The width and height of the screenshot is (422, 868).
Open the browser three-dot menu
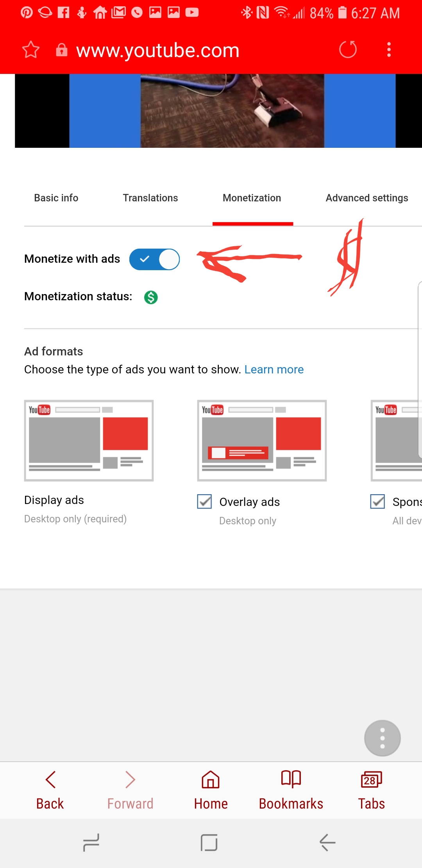tap(389, 50)
